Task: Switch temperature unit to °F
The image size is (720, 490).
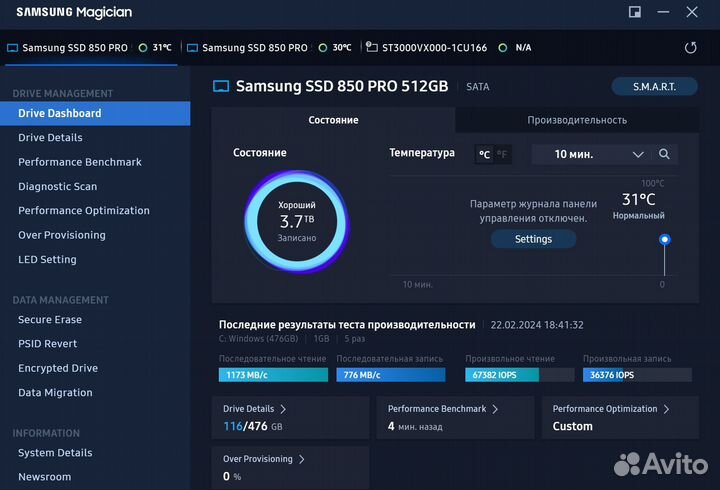Action: (502, 154)
